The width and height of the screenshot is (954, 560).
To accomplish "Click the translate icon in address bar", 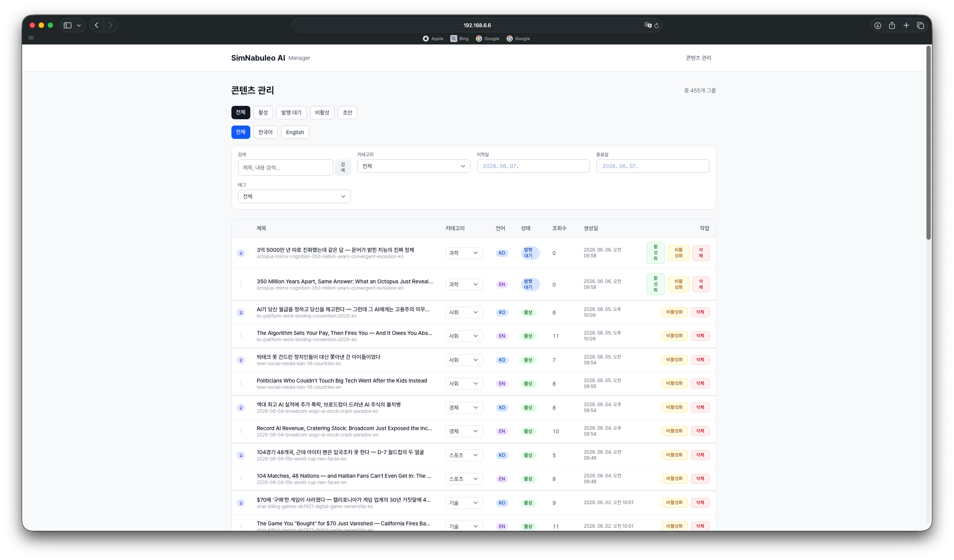I will point(648,25).
